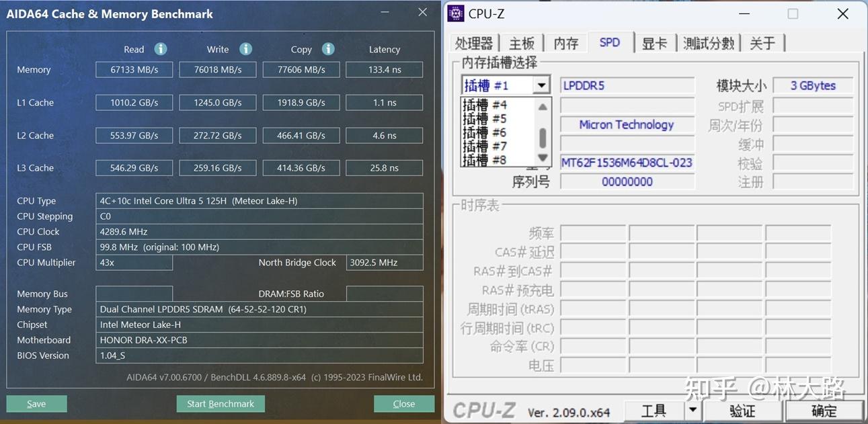Viewport: 868px width, 424px height.
Task: Click the Micron Technology manufacturer field
Action: tap(627, 124)
